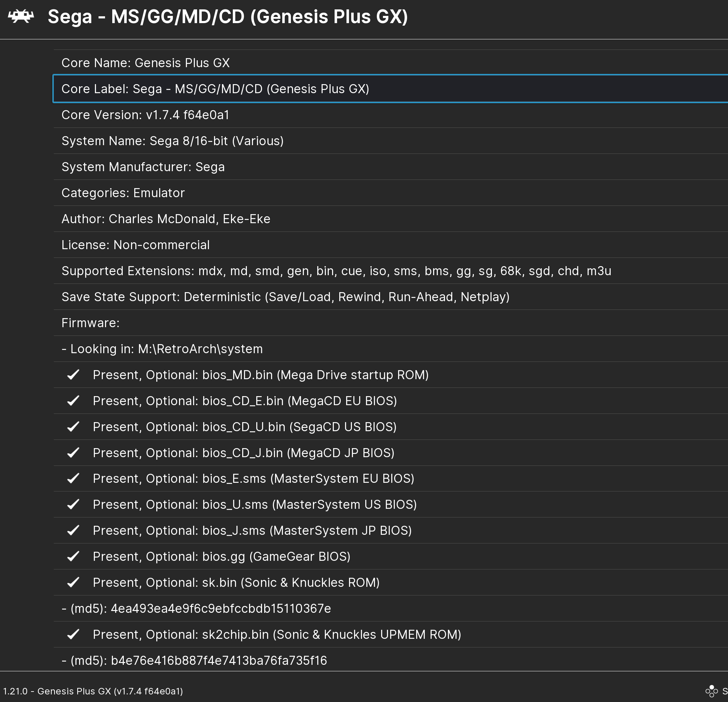Screen dimensions: 728x702
Task: Select System Name: Sega 8/16-bit (Various) row
Action: (391, 141)
